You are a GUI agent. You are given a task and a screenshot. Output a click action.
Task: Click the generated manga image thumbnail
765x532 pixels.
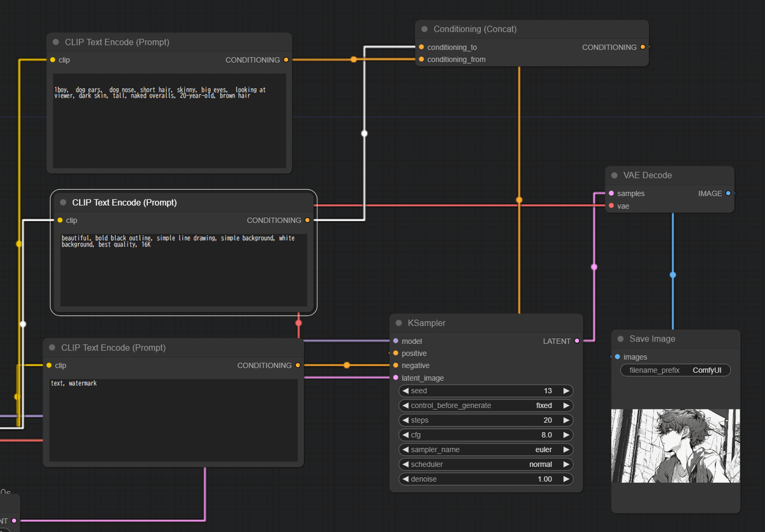(x=675, y=445)
